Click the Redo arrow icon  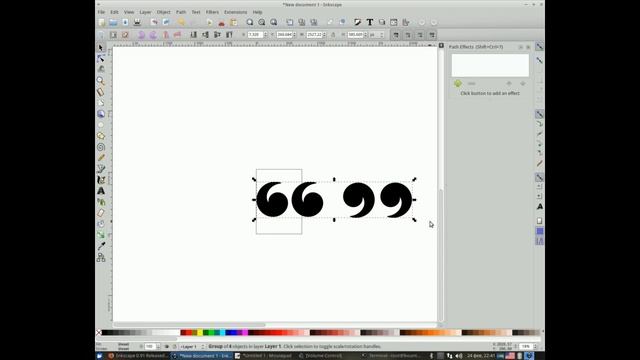click(x=166, y=22)
